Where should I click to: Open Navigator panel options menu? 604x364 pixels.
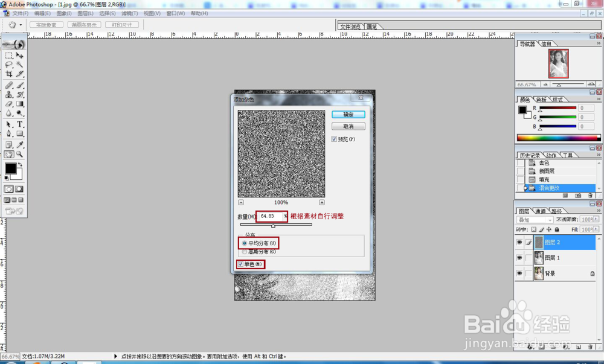point(599,43)
